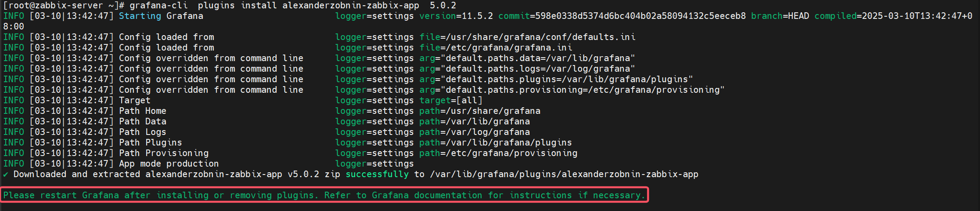980x211 pixels.
Task: Click the 'Path Logs' log message
Action: click(x=143, y=132)
